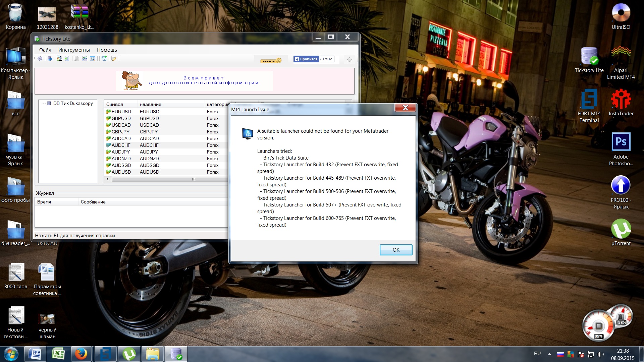Image resolution: width=644 pixels, height=362 pixels.
Task: Click the notepad with pencil toolbar icon
Action: pos(114,59)
